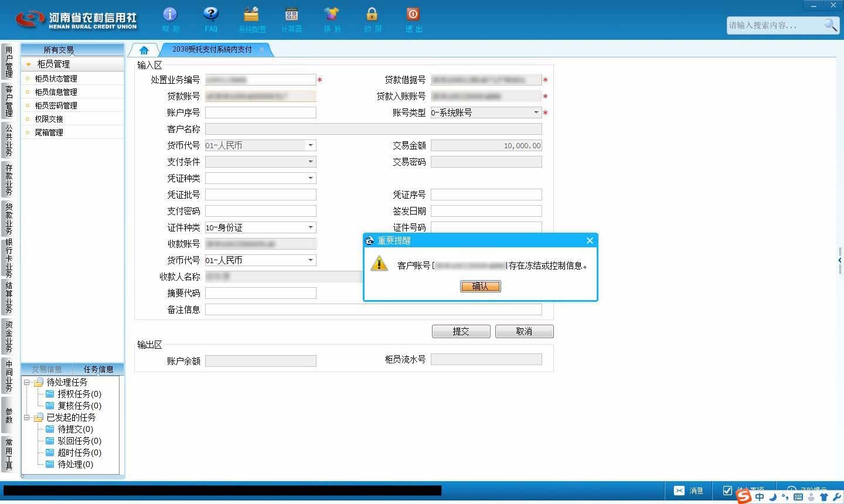Open the Messages (消息) status bar item

(689, 491)
